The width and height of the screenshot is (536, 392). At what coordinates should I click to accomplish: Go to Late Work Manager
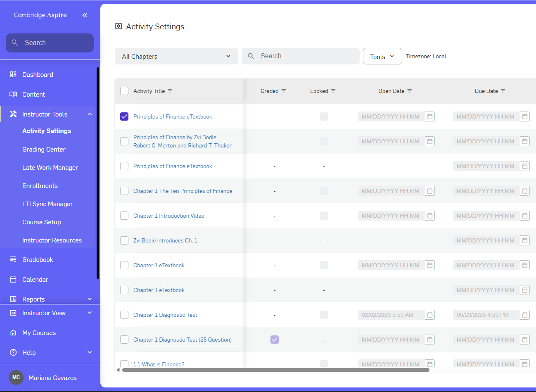coord(50,167)
